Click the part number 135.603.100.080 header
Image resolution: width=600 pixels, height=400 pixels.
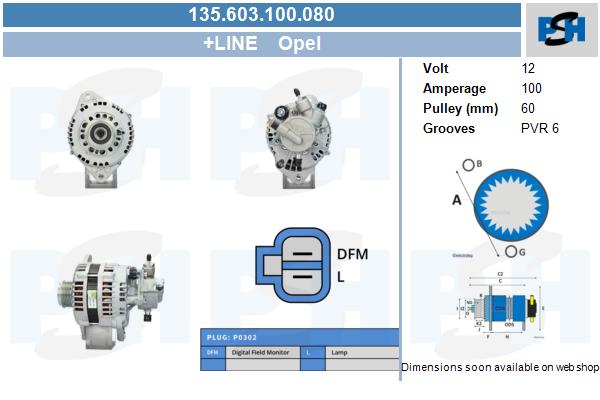(x=262, y=14)
